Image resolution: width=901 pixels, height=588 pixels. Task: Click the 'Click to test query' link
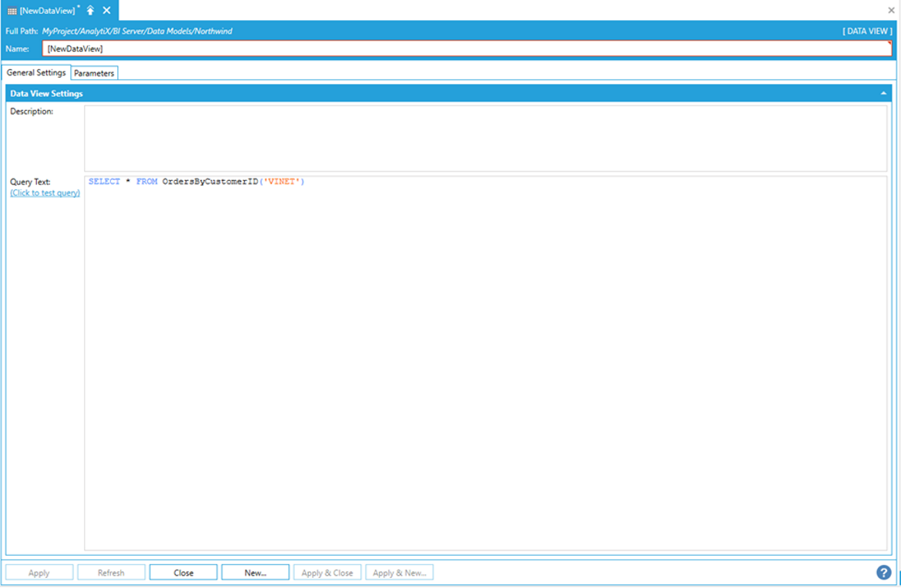coord(45,193)
